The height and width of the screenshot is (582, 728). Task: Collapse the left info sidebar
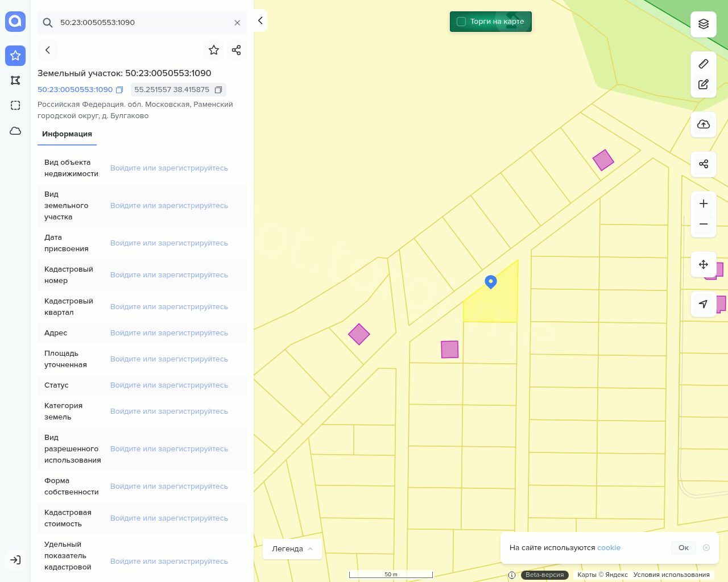coord(260,20)
